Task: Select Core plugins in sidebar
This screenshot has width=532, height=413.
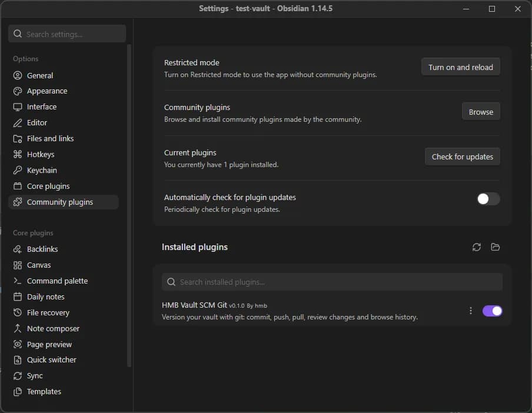Action: [64, 186]
